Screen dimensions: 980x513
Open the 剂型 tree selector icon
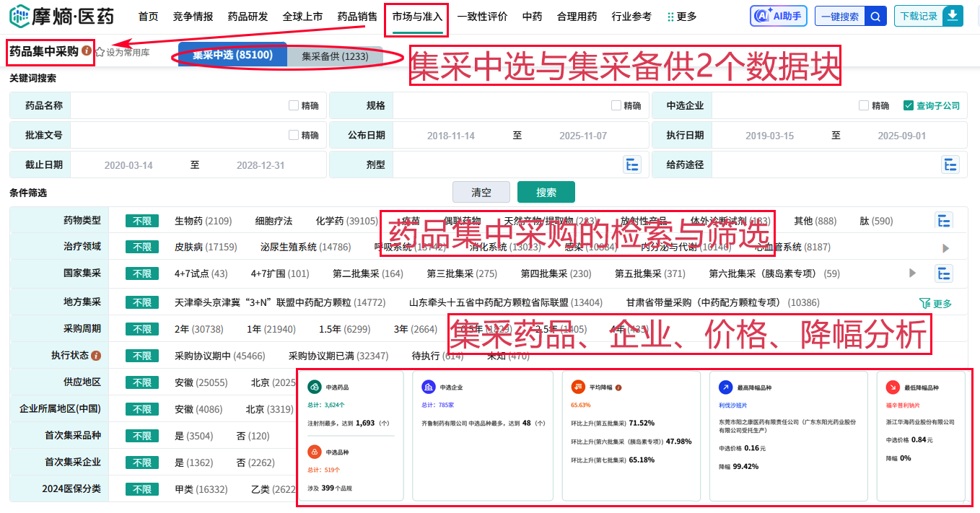click(632, 165)
